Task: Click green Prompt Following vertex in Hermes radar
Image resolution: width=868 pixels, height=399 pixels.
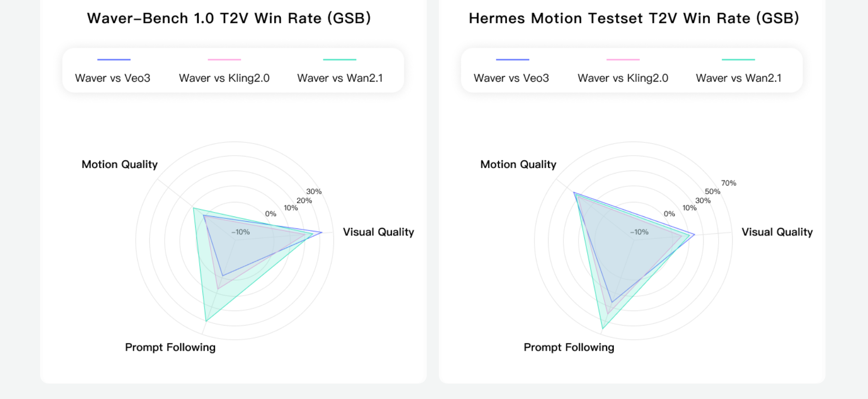Action: [x=603, y=329]
